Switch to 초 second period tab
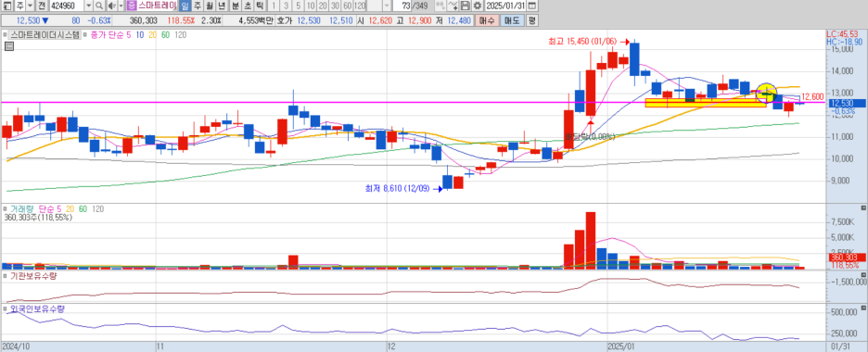 coord(247,6)
